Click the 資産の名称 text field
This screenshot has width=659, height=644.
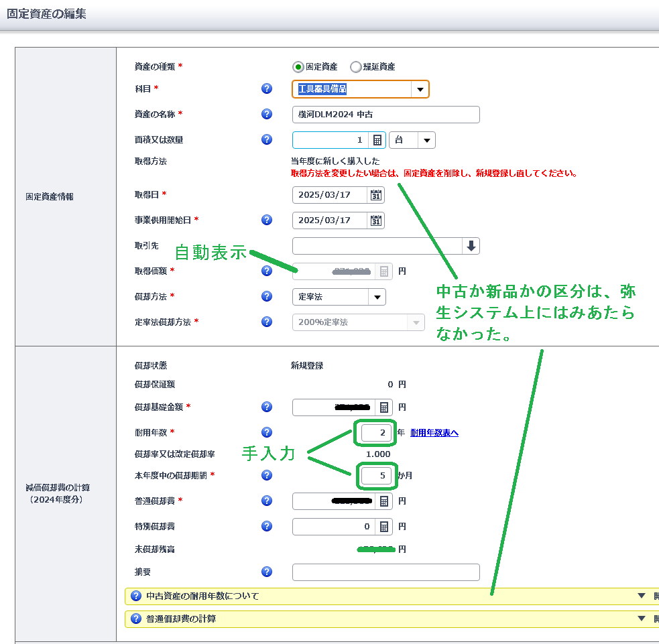tap(386, 115)
